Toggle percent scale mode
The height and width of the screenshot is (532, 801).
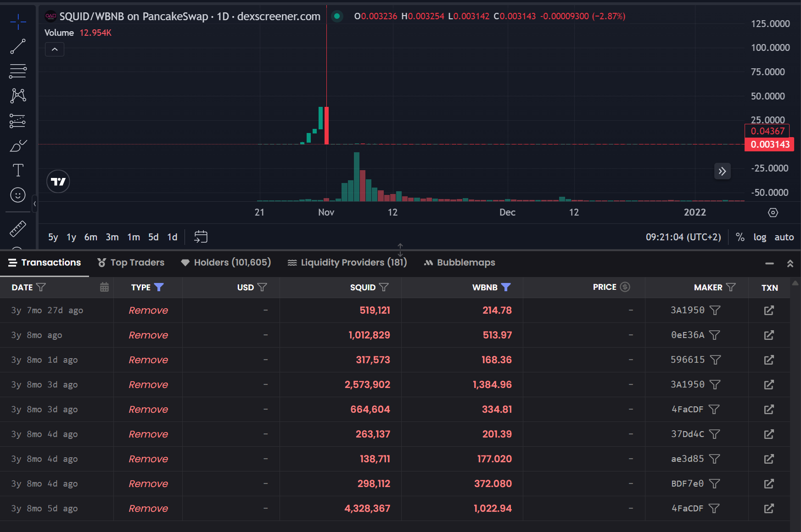tap(740, 237)
